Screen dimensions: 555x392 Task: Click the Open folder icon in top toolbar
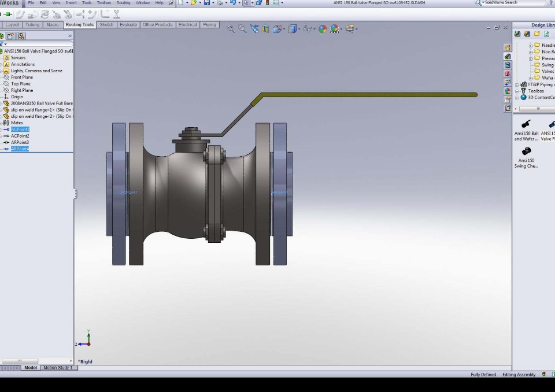pos(194,3)
